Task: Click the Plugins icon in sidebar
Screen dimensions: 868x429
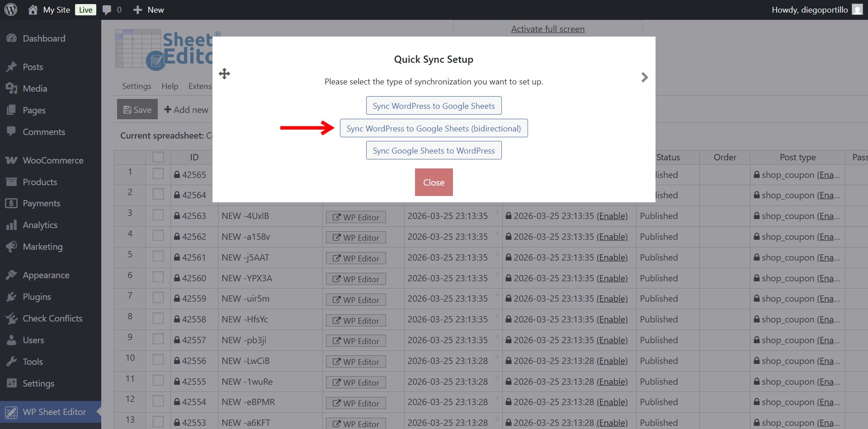Action: 11,297
